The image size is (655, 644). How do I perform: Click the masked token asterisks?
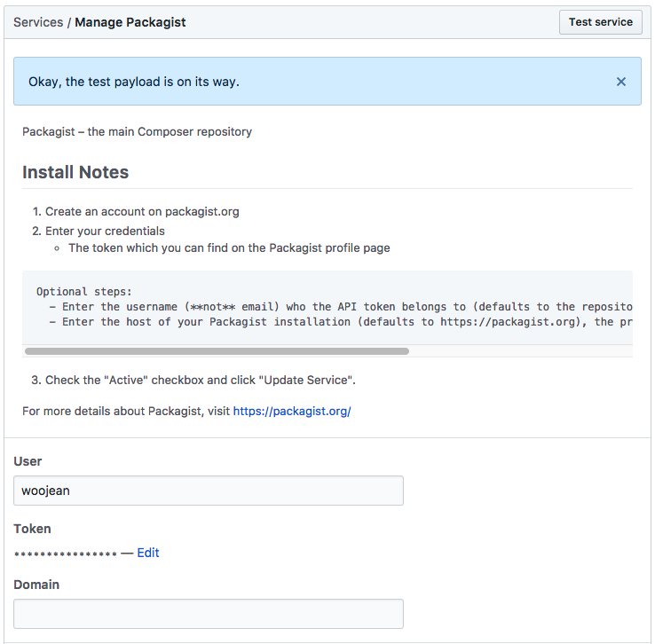point(66,554)
